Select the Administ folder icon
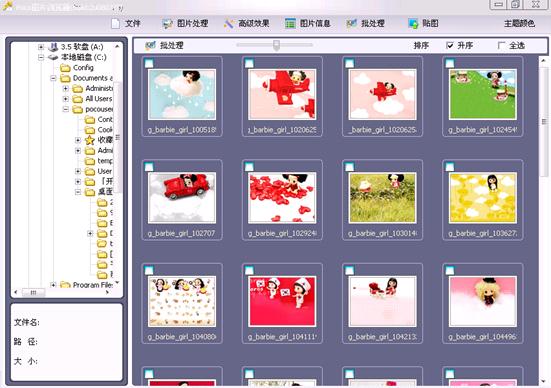The image size is (551, 388). tap(78, 89)
